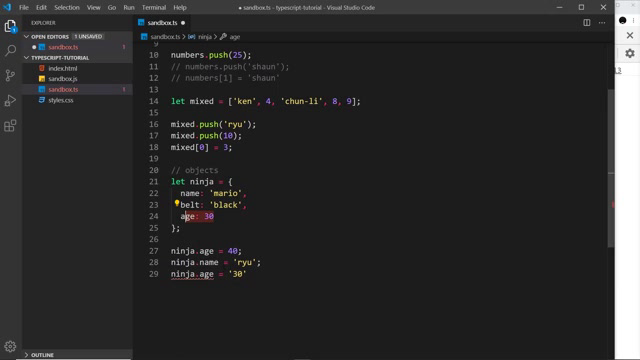Click the TypeScript file icon in sandbox.ts tab

coord(141,22)
